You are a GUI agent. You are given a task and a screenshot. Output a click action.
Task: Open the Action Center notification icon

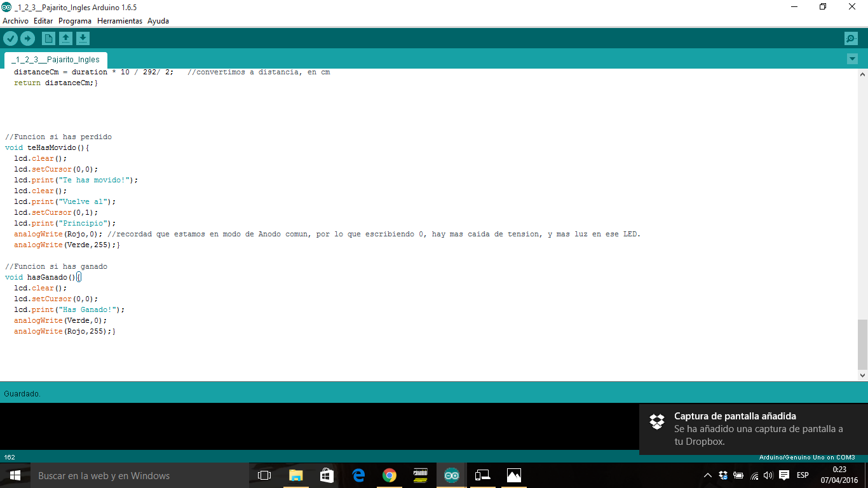point(784,475)
